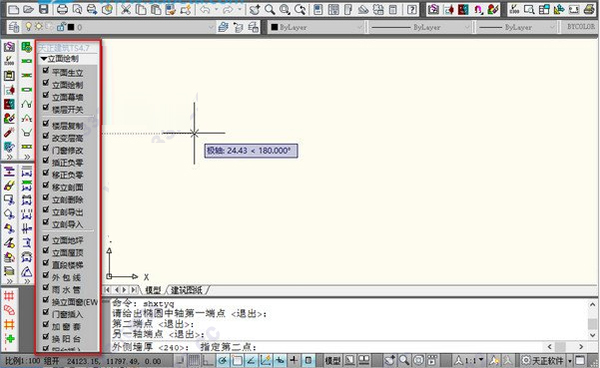Viewport: 600px width, 368px height.
Task: Click the Clean Screen icon in status bar
Action: pyautogui.click(x=580, y=360)
